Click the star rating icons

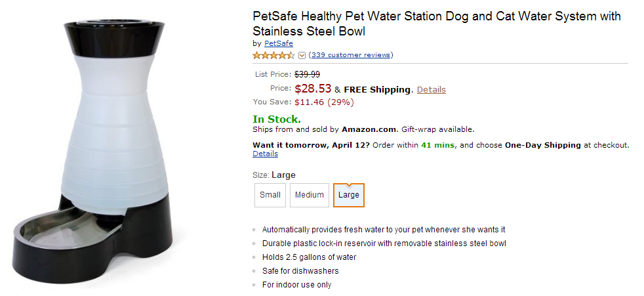(273, 55)
